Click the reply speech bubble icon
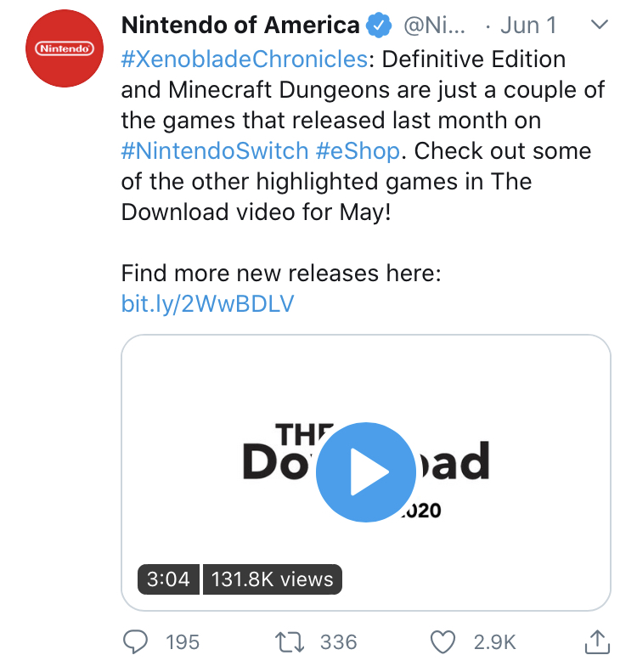Viewport: 637px width, 672px height. pos(135,641)
